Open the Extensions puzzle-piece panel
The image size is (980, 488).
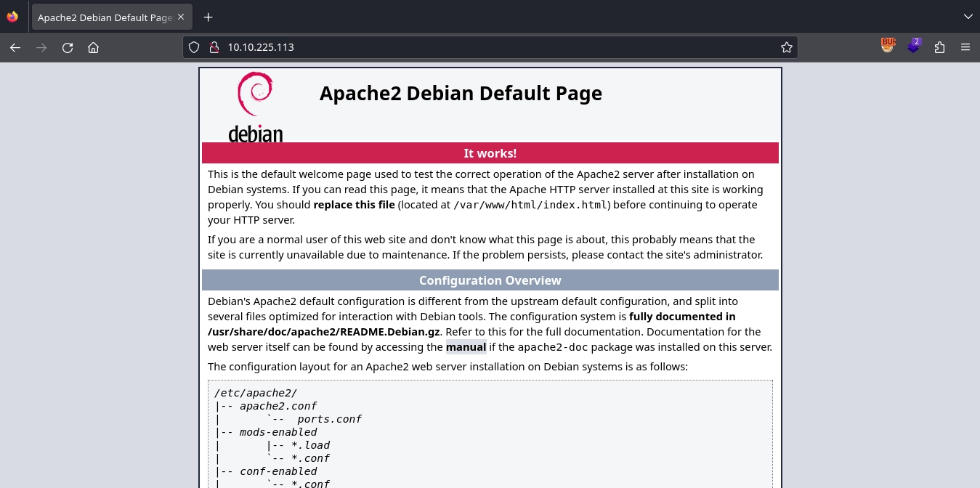point(940,47)
